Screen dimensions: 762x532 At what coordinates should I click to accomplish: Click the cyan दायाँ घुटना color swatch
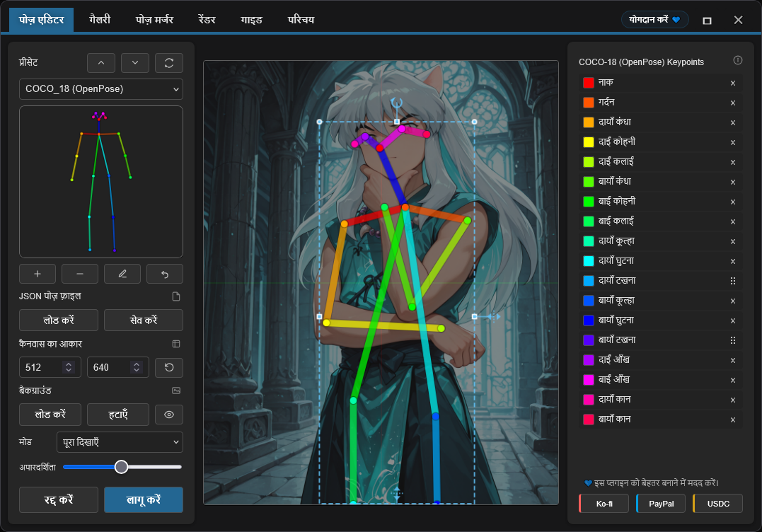(x=589, y=261)
